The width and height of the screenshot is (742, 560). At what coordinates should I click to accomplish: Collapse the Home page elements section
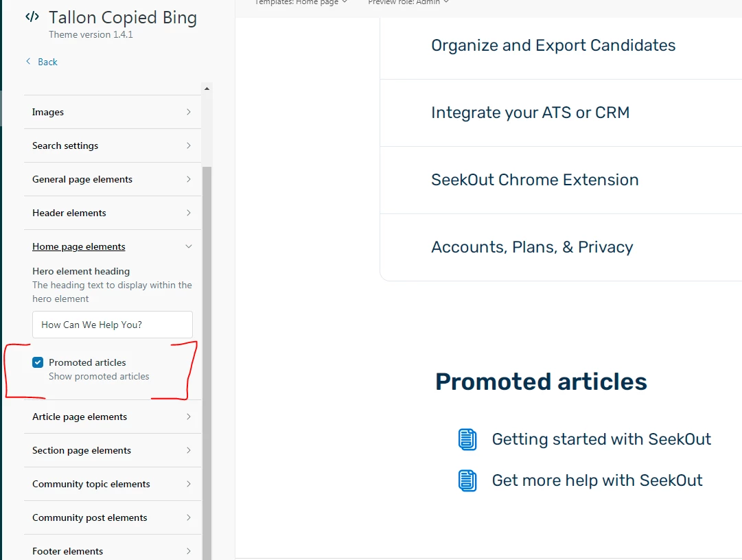click(x=113, y=246)
